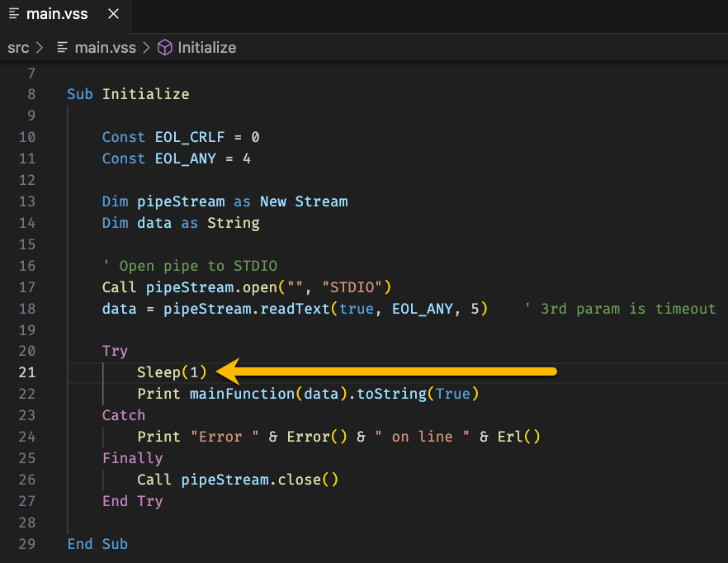Click the Finally keyword
The width and height of the screenshot is (728, 563).
[132, 458]
